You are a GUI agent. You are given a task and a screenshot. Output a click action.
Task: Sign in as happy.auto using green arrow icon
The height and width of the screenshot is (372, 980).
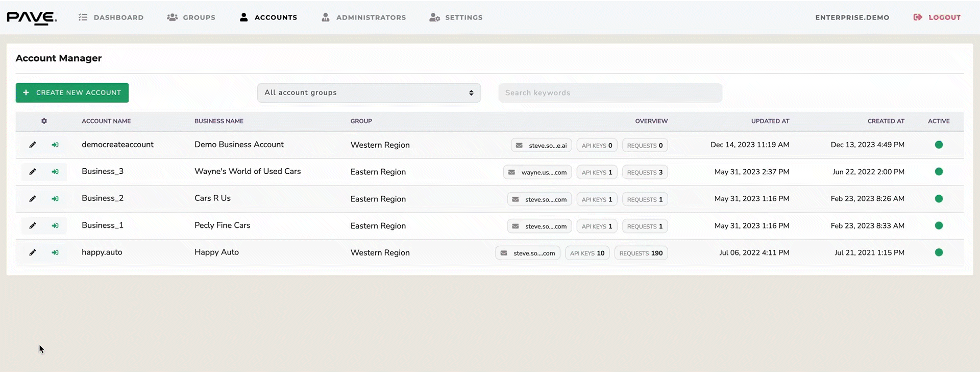coord(55,252)
